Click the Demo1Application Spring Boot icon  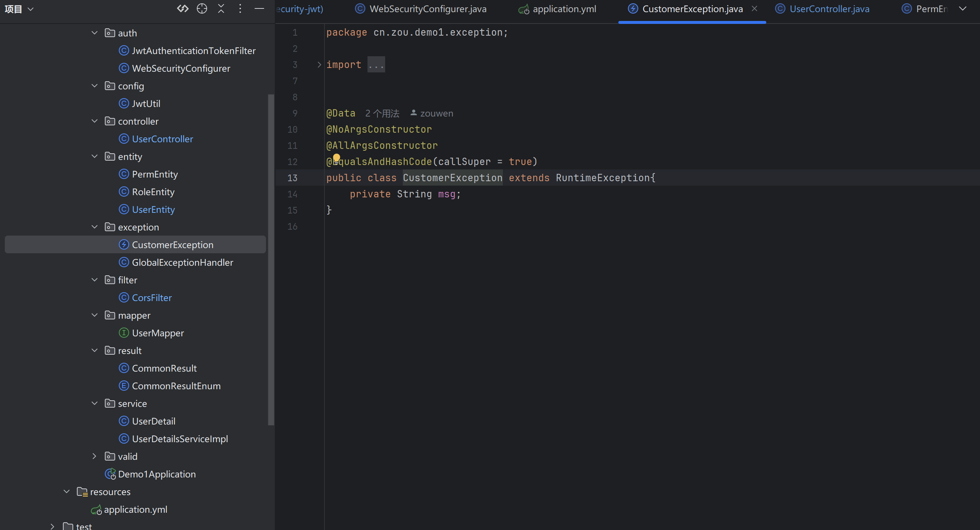point(110,474)
